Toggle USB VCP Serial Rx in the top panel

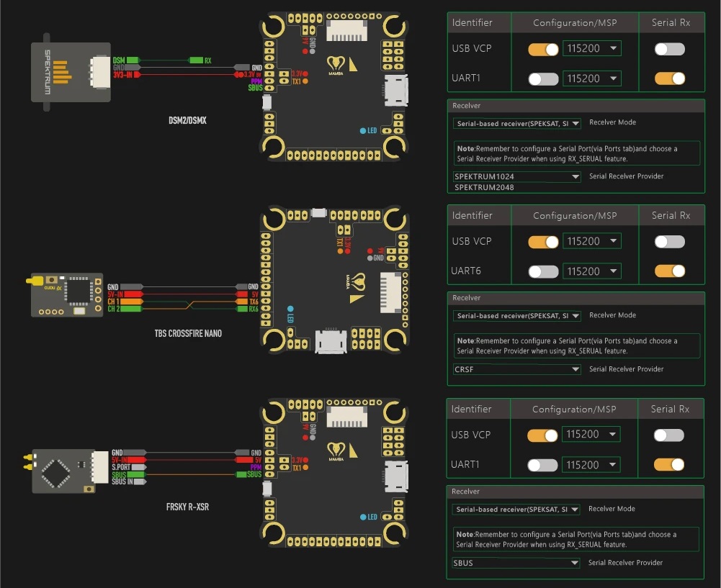670,49
